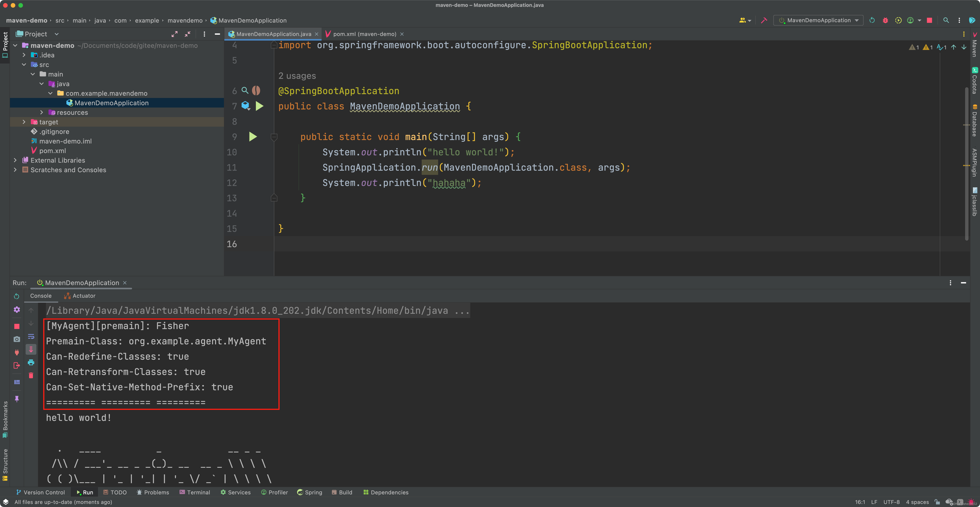Click the Spring bean gutter icon on line 6
This screenshot has width=980, height=507.
256,90
